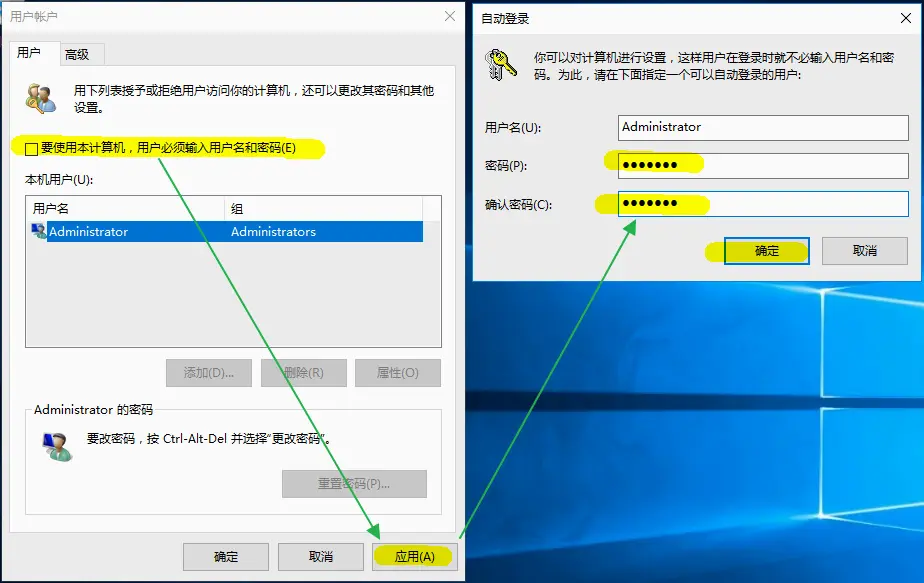Click the keys icon in the auto login dialog
Image resolution: width=924 pixels, height=583 pixels.
tap(500, 64)
